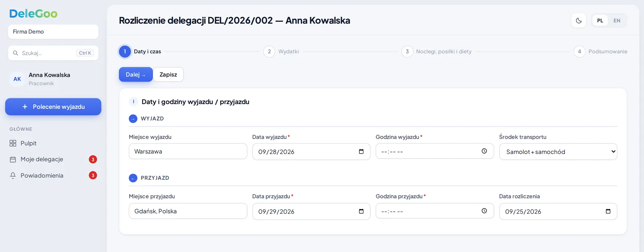Click the Data wyjazdu field showing 09/28/2026

(x=311, y=152)
